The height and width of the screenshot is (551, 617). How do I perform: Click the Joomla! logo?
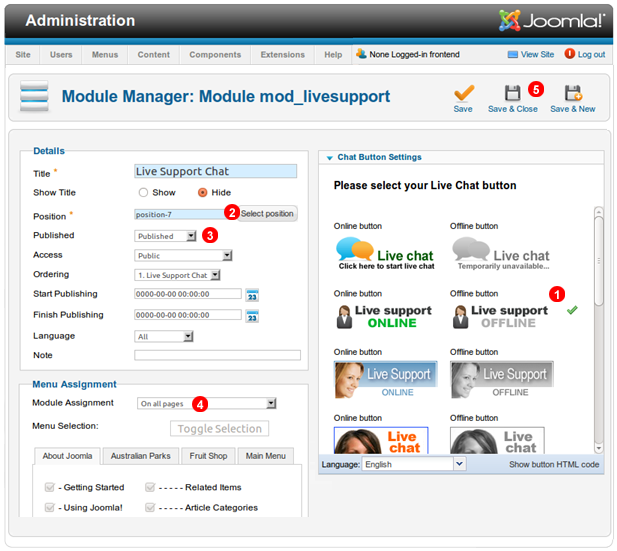552,20
